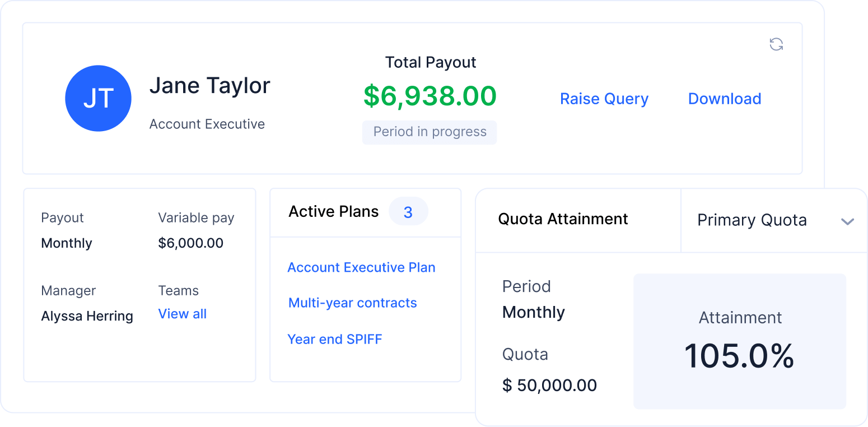This screenshot has height=427, width=868.
Task: Open the Year end SPIFF plan
Action: pyautogui.click(x=335, y=339)
